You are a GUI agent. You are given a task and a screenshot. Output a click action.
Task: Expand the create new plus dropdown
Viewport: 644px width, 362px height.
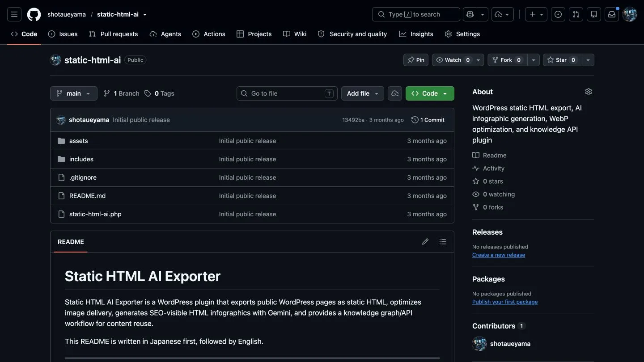point(536,14)
